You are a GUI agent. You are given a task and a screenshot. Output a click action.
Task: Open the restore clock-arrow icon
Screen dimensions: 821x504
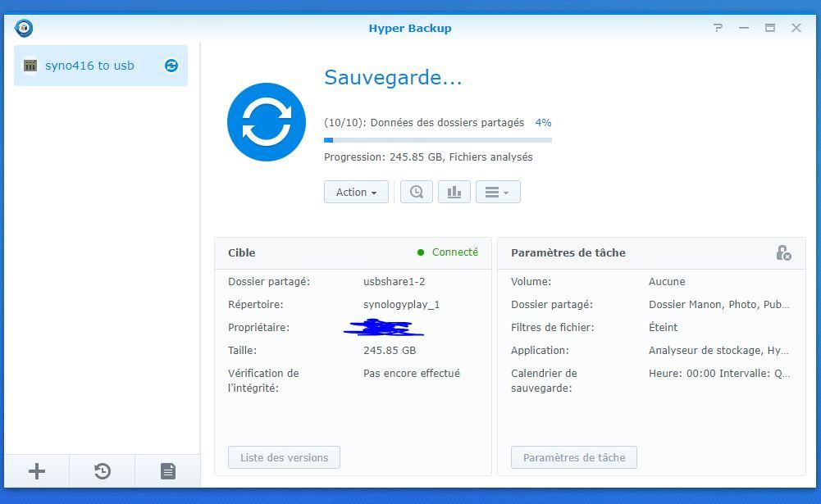coord(103,471)
